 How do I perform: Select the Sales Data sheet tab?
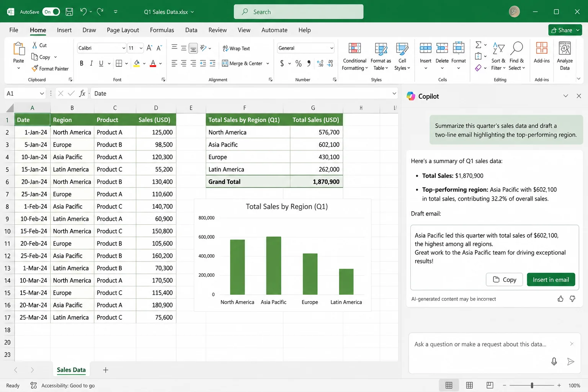point(71,370)
